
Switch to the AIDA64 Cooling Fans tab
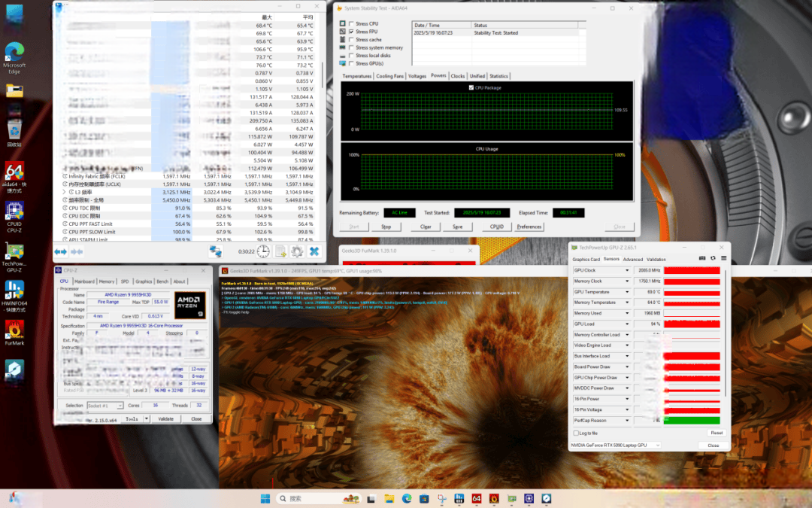[x=389, y=76]
